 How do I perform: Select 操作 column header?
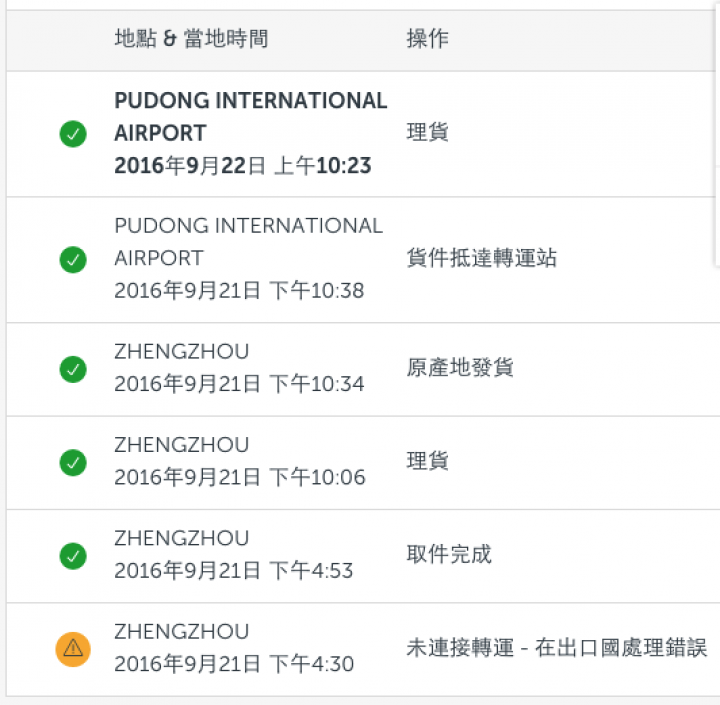pos(428,39)
